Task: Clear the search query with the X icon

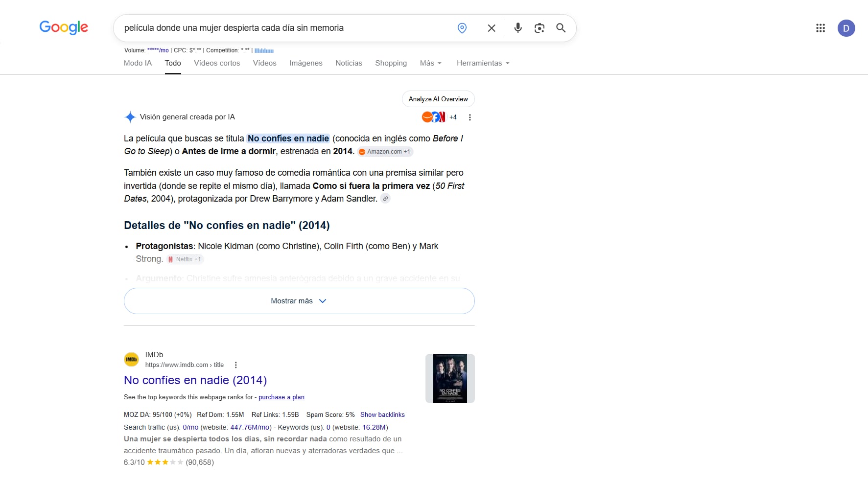Action: [492, 28]
